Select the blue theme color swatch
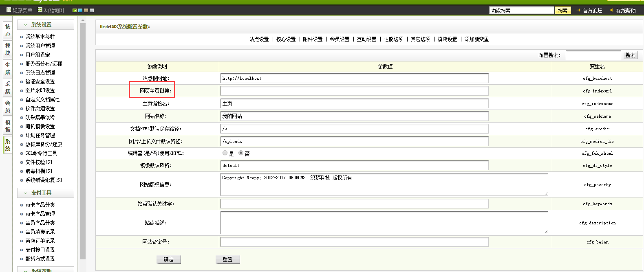Viewport: 644px width, 272px height. pyautogui.click(x=80, y=10)
